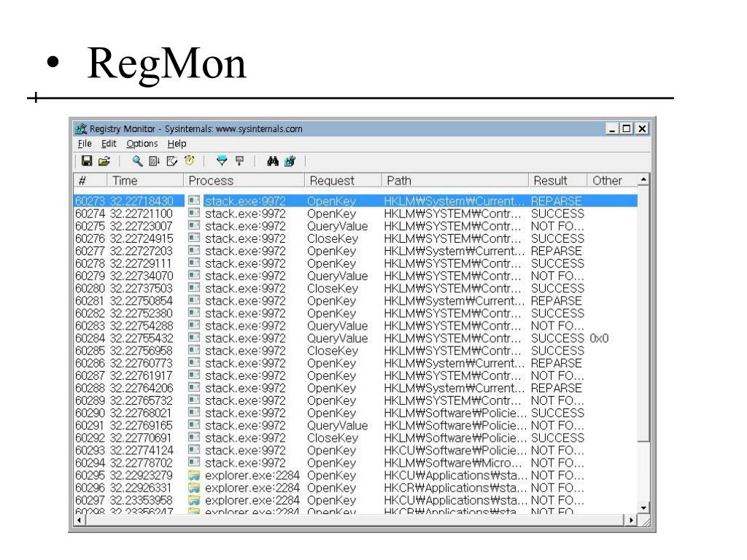747x560 pixels.
Task: Click SUCCESS result in row 60282
Action: click(x=557, y=313)
